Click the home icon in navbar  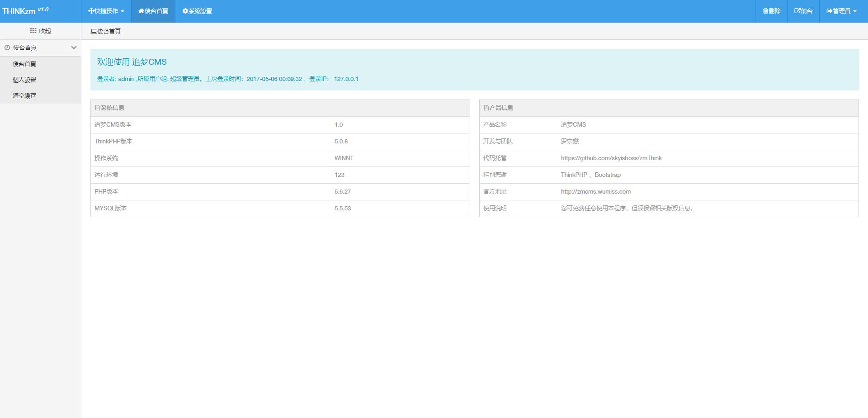[142, 11]
